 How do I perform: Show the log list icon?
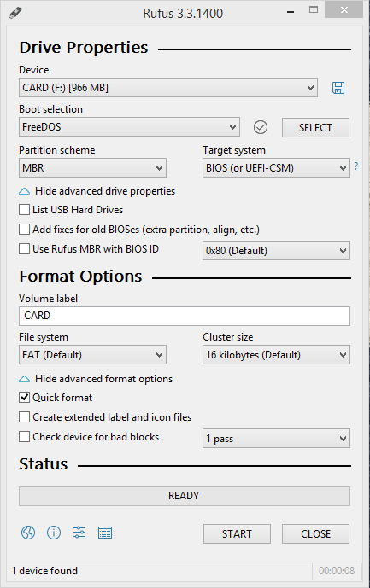[105, 533]
